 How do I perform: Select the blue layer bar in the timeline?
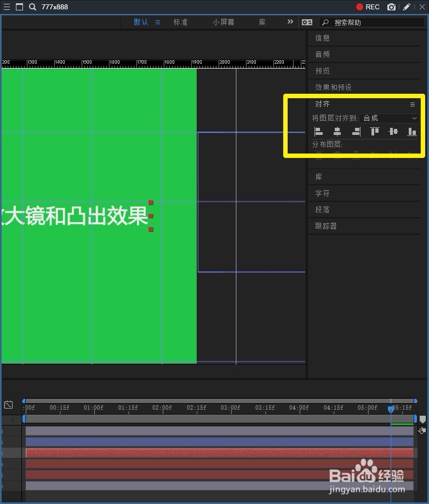click(219, 441)
